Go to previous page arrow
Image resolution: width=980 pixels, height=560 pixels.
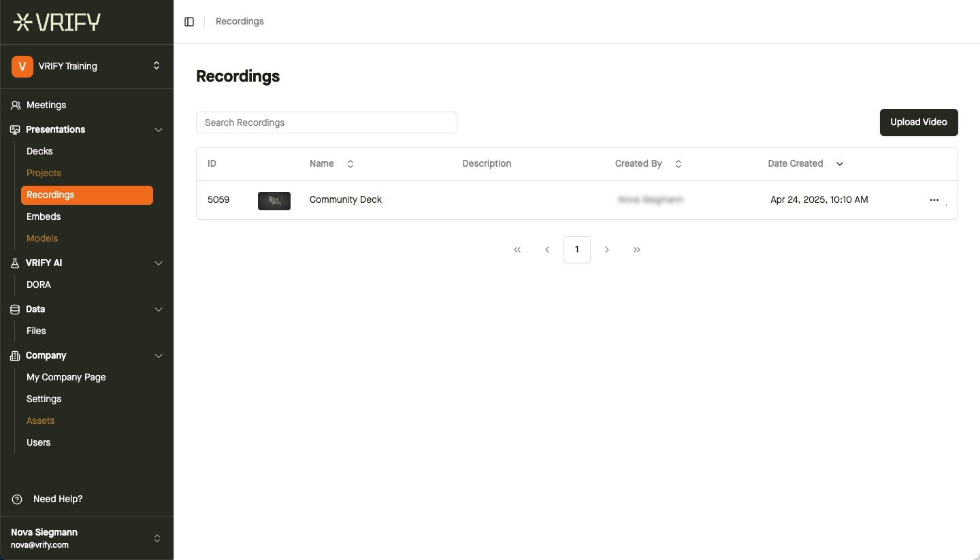point(547,250)
